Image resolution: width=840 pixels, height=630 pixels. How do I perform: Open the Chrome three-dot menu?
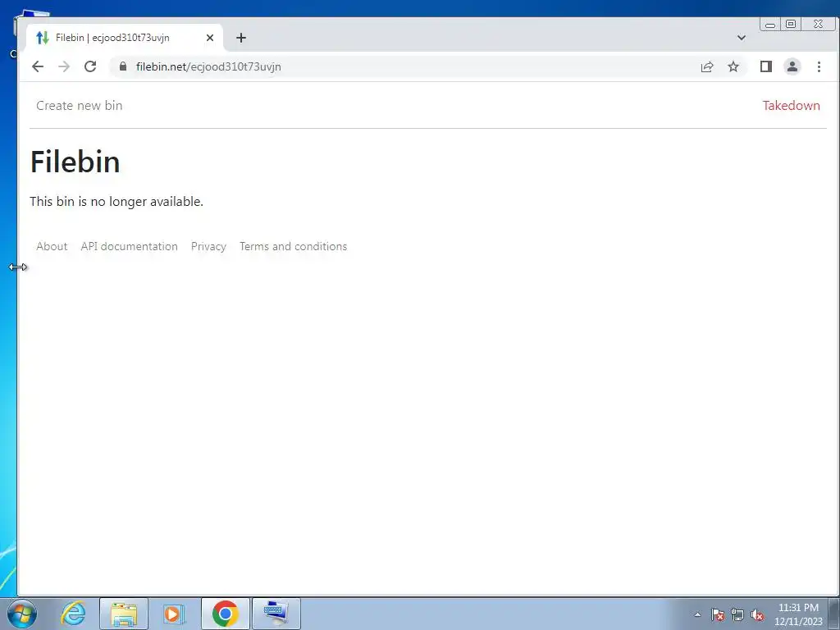tap(819, 66)
